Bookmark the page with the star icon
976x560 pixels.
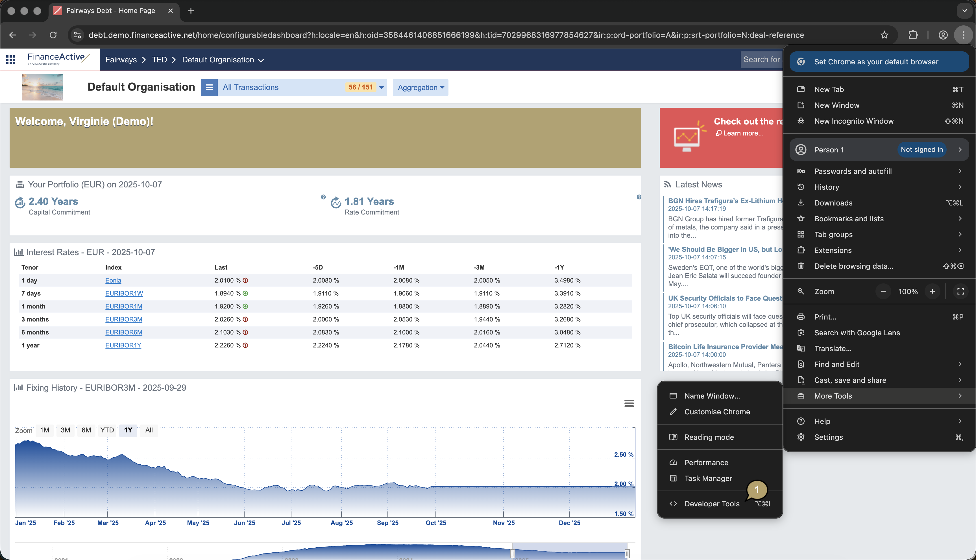[884, 35]
